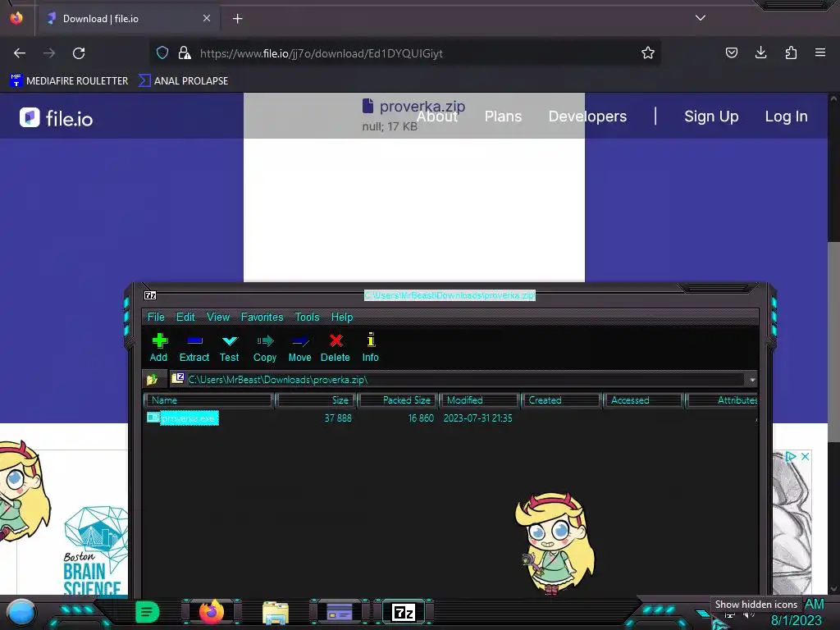Click the Add button in 7-Zip toolbar
Screen dimensions: 840x630
[158, 348]
